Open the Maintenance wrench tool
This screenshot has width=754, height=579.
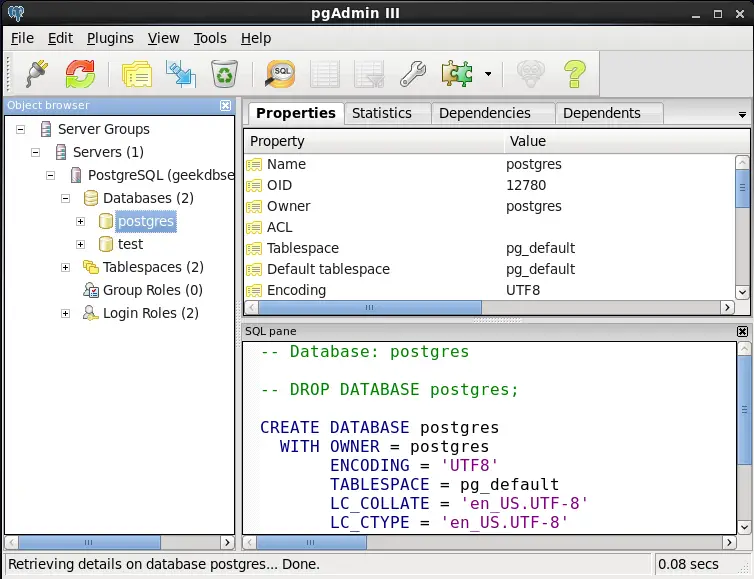tap(413, 74)
